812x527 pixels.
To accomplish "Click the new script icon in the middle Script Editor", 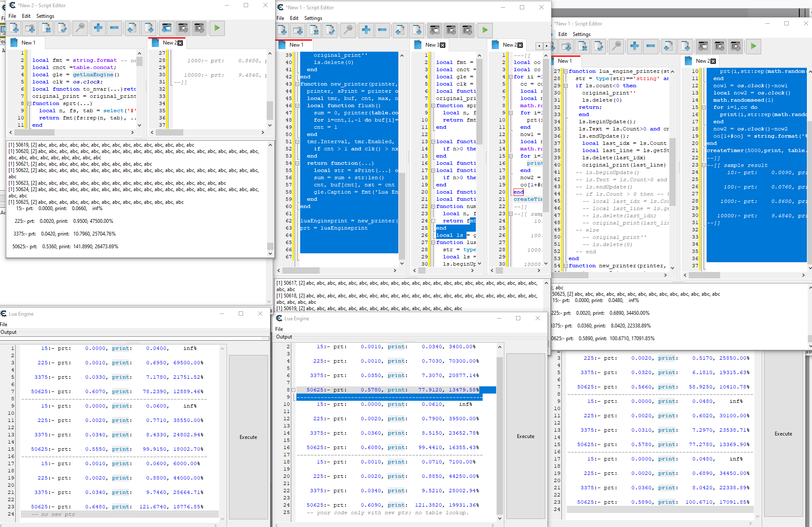I will 282,30.
